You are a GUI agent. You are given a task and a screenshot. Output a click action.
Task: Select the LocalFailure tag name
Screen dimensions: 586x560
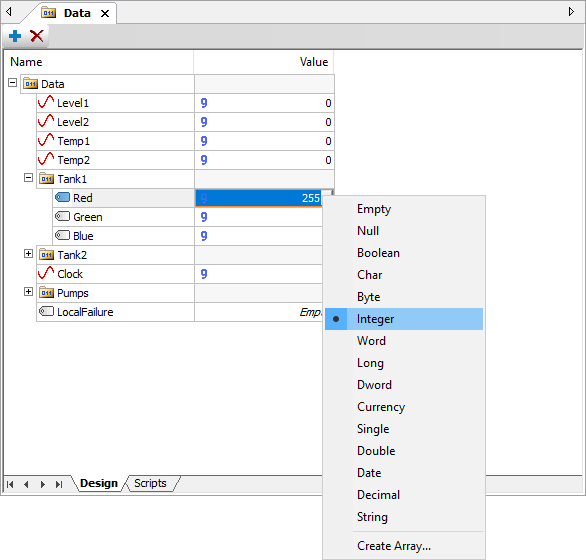point(85,312)
